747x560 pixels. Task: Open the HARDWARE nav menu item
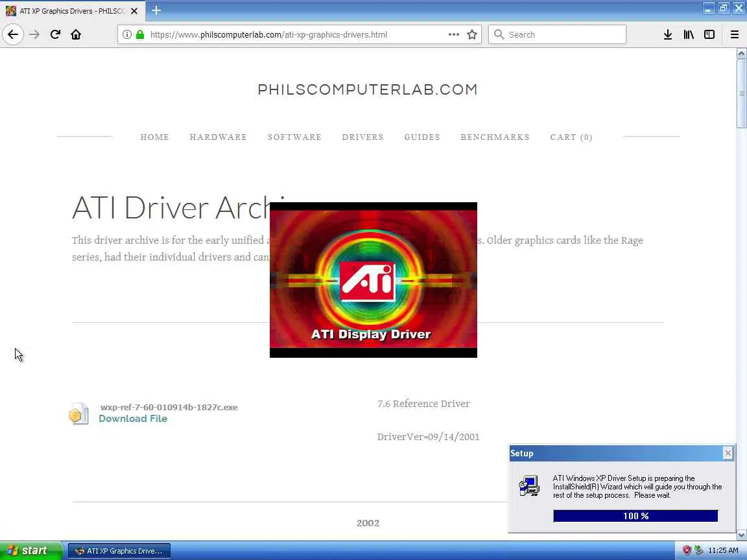218,137
